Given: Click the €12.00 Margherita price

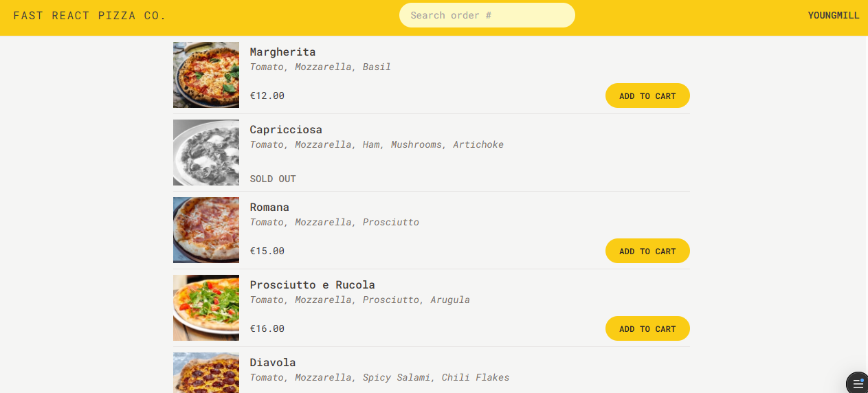Looking at the screenshot, I should (x=267, y=96).
